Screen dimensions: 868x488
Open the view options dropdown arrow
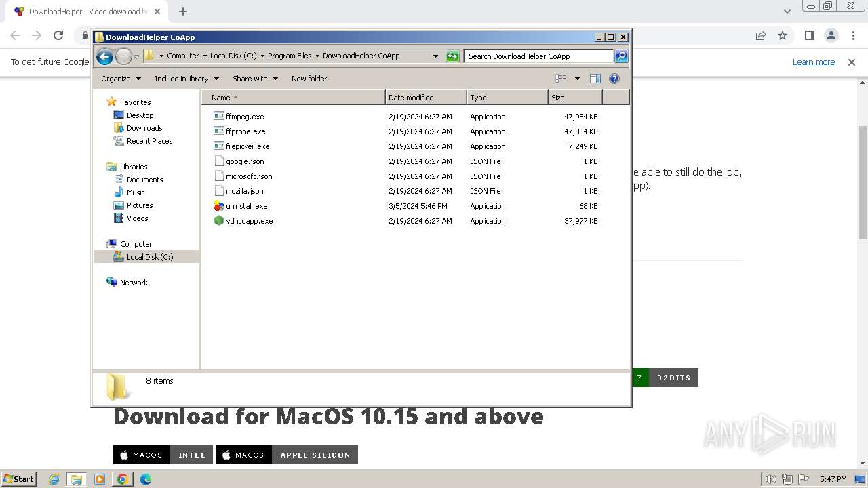[577, 79]
